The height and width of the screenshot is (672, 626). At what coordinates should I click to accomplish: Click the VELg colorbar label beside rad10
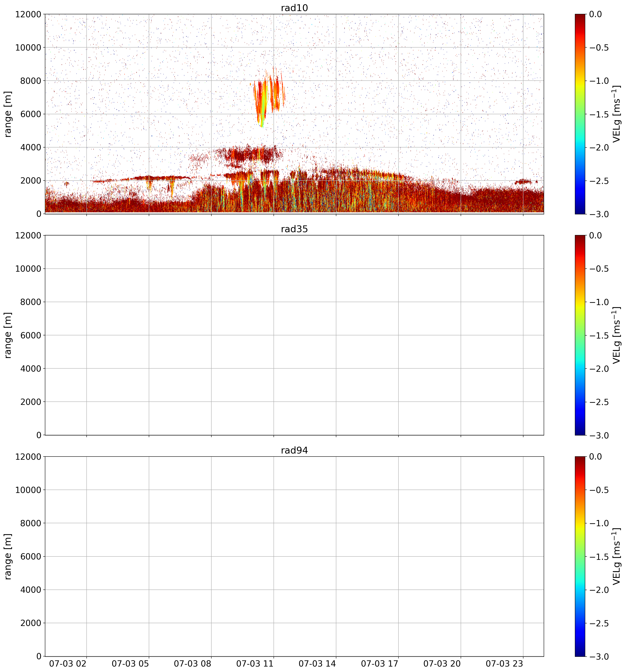(617, 114)
